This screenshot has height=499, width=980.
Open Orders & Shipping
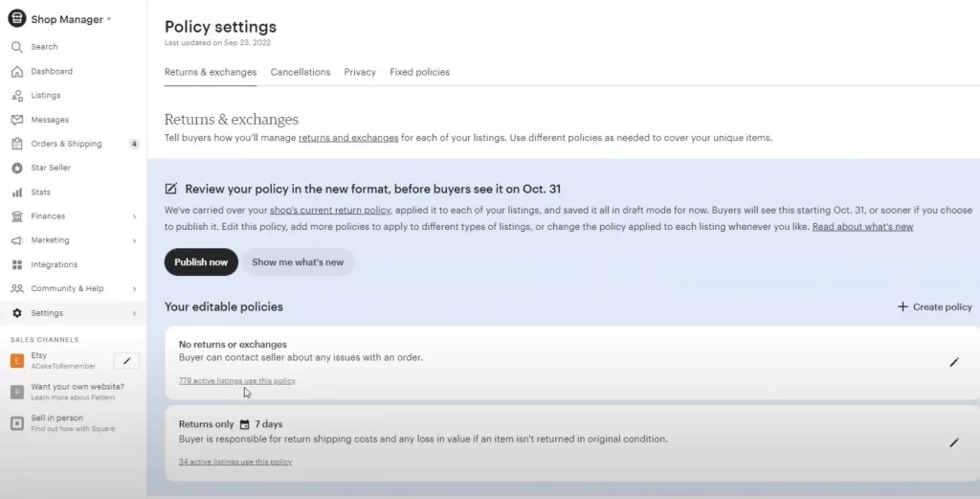coord(66,144)
